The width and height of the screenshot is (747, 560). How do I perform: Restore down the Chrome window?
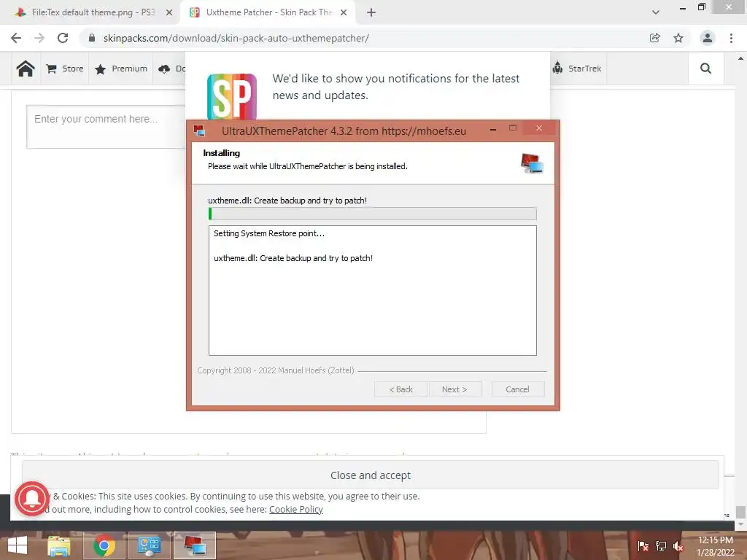tap(701, 7)
